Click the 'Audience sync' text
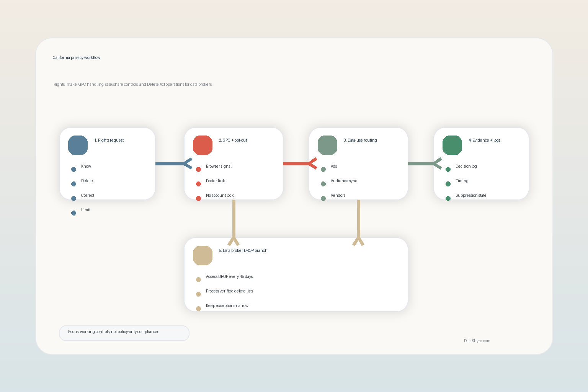The image size is (588, 392). pyautogui.click(x=344, y=181)
